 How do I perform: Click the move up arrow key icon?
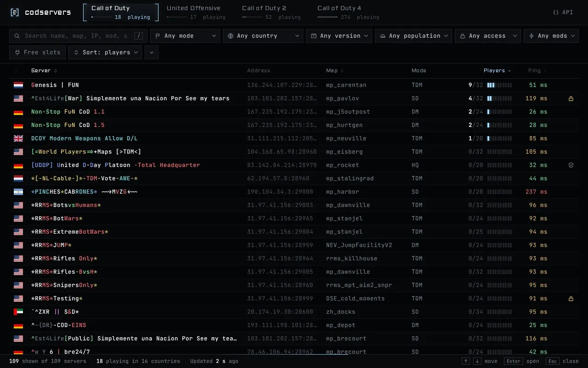(x=466, y=361)
